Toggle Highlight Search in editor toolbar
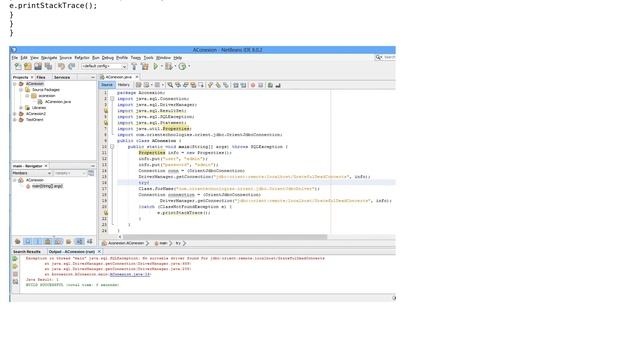The height and width of the screenshot is (360, 640). click(193, 85)
